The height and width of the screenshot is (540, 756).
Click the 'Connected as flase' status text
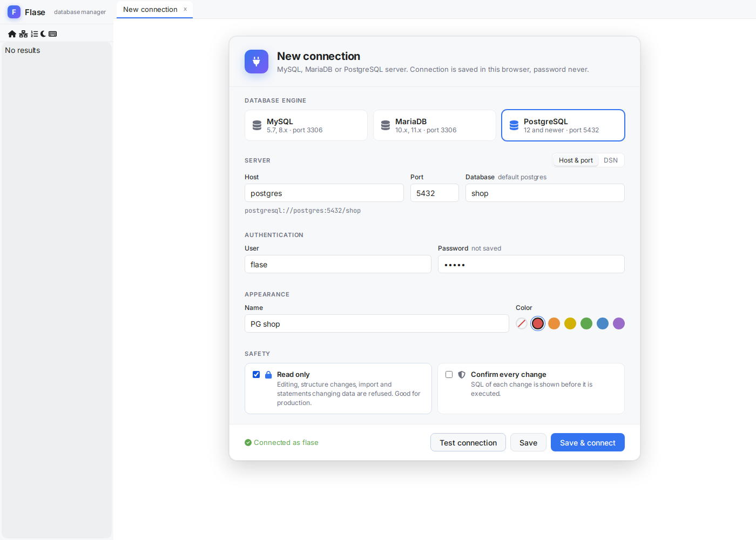(286, 442)
